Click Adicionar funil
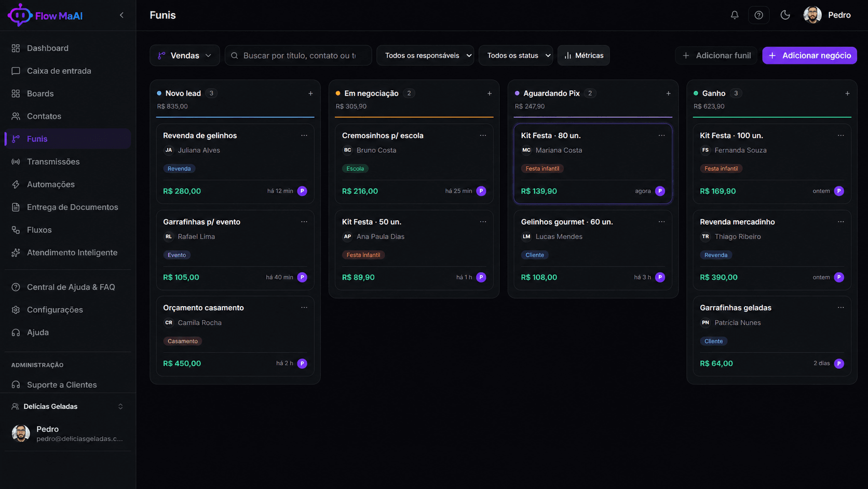The image size is (868, 489). (x=716, y=56)
